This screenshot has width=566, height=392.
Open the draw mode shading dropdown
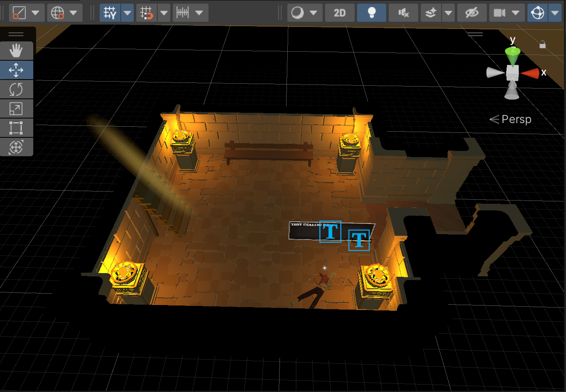[x=305, y=13]
